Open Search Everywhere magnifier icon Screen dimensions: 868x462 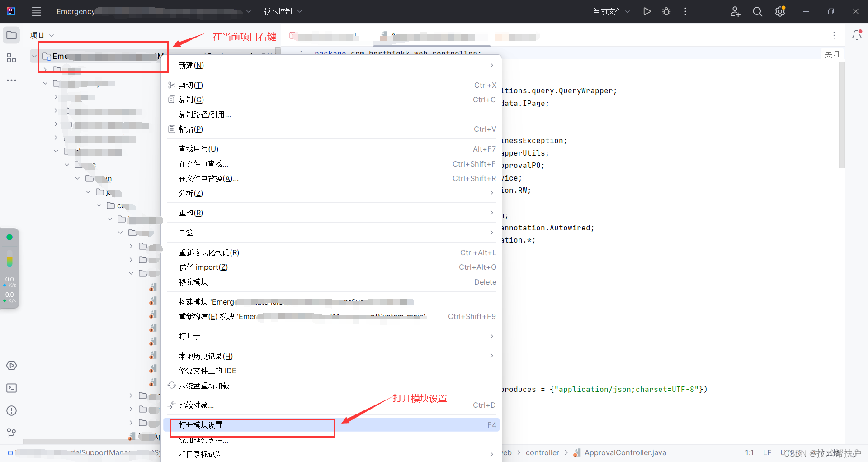tap(758, 12)
